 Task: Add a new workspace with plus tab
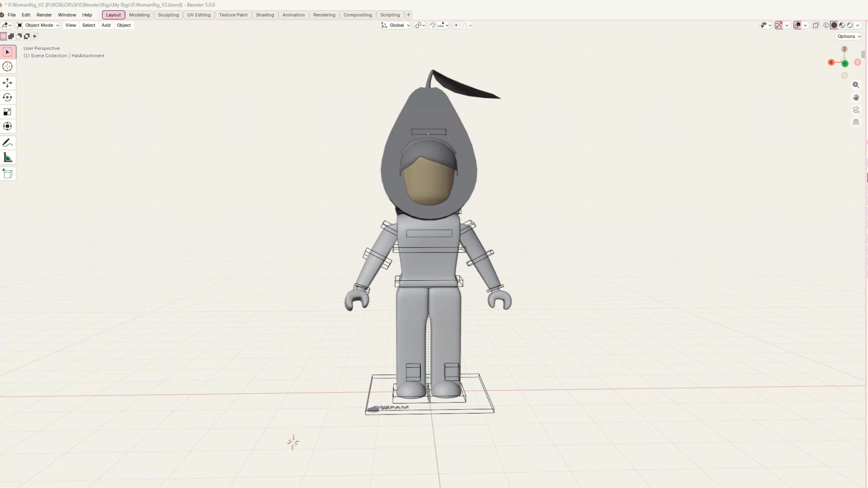tap(408, 15)
